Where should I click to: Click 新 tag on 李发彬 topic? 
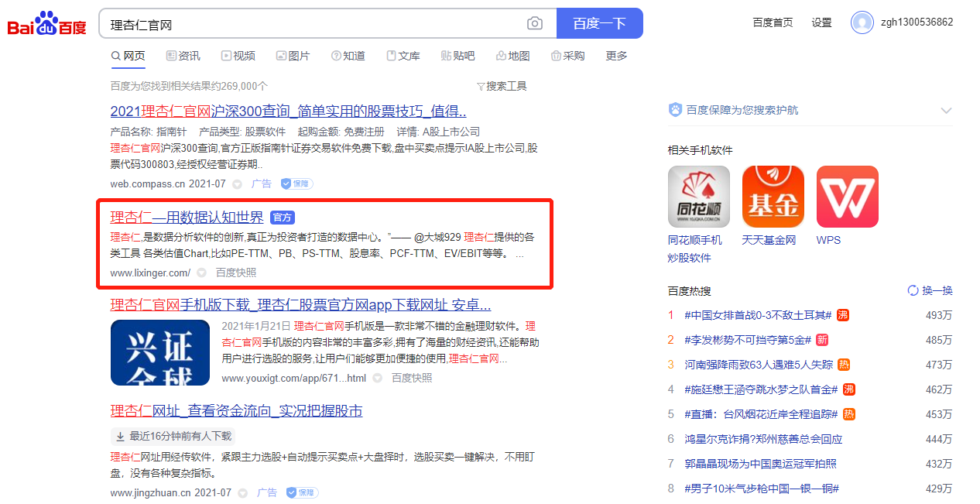click(822, 340)
